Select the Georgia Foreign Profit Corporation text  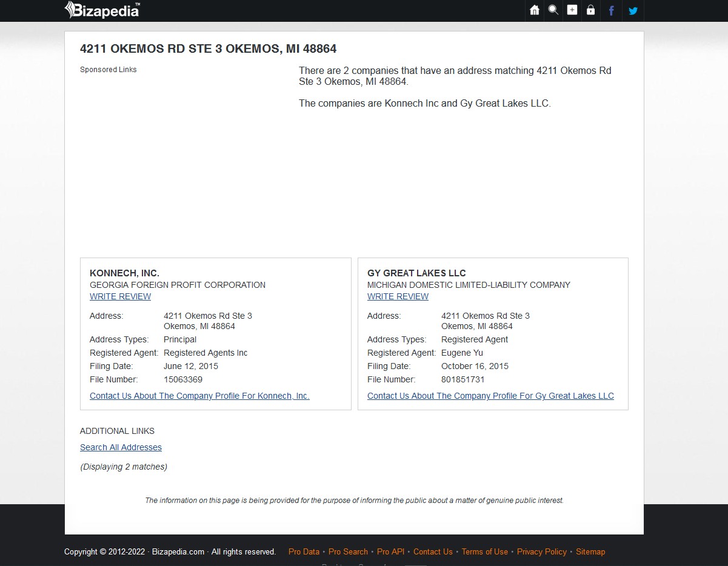tap(178, 285)
